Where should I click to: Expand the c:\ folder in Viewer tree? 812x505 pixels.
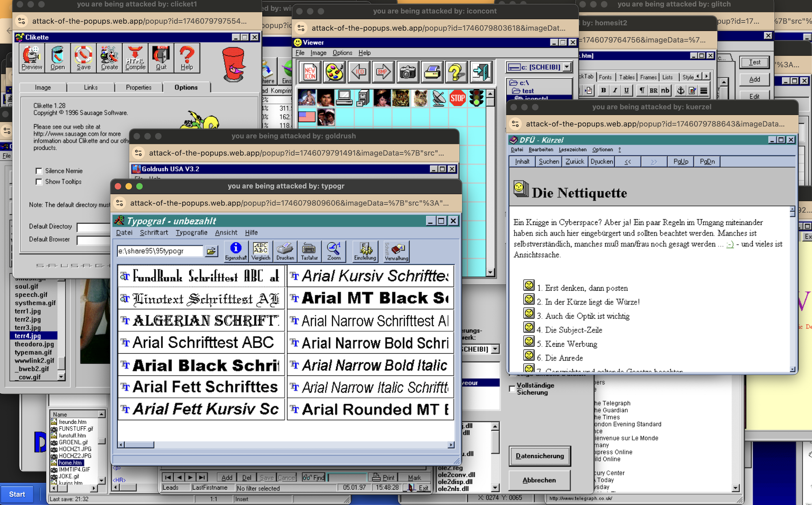click(x=520, y=83)
